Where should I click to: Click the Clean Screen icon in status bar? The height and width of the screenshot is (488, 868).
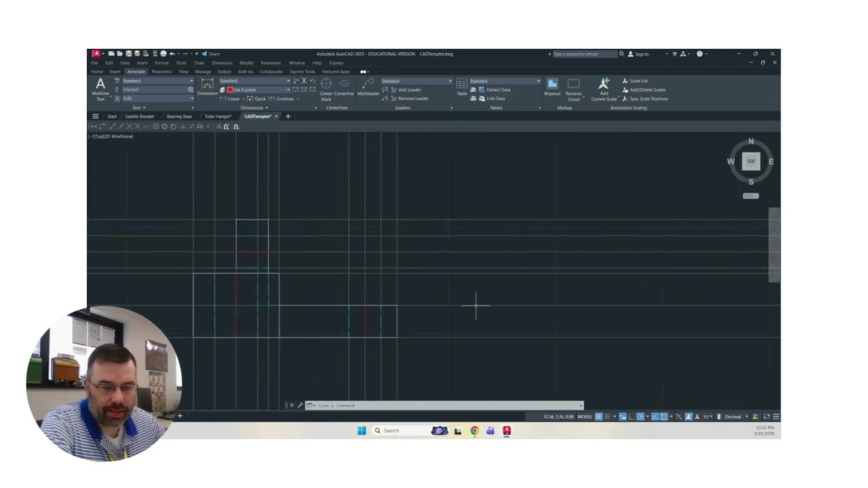(x=767, y=416)
